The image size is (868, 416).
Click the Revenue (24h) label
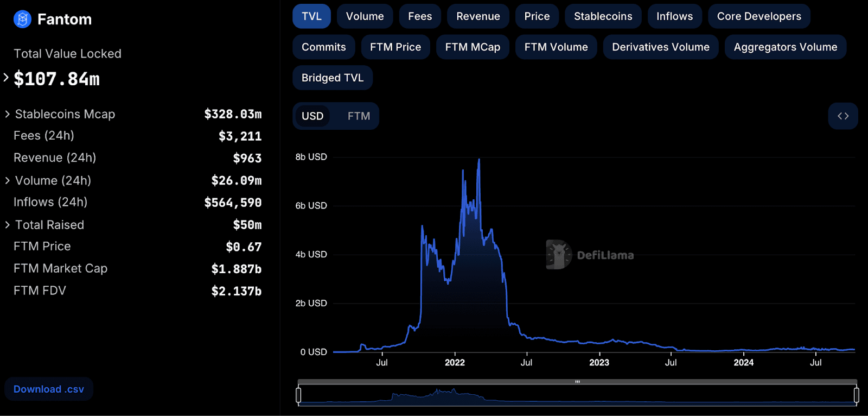point(55,158)
